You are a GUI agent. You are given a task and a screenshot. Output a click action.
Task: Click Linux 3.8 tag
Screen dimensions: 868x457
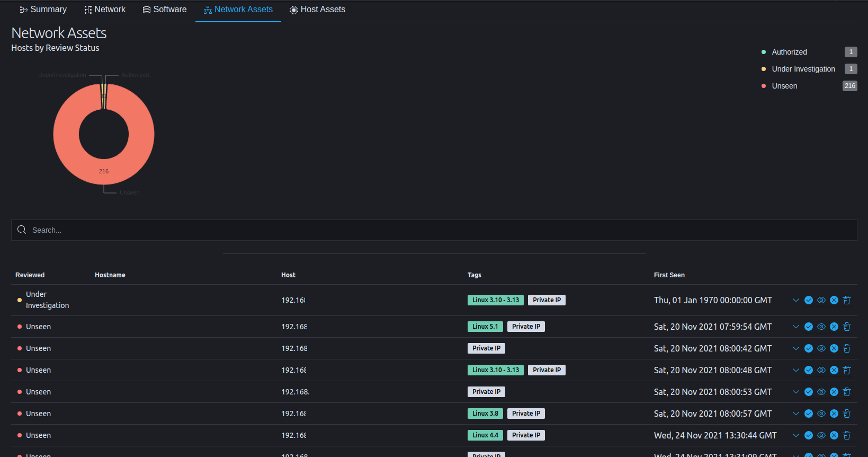(485, 414)
